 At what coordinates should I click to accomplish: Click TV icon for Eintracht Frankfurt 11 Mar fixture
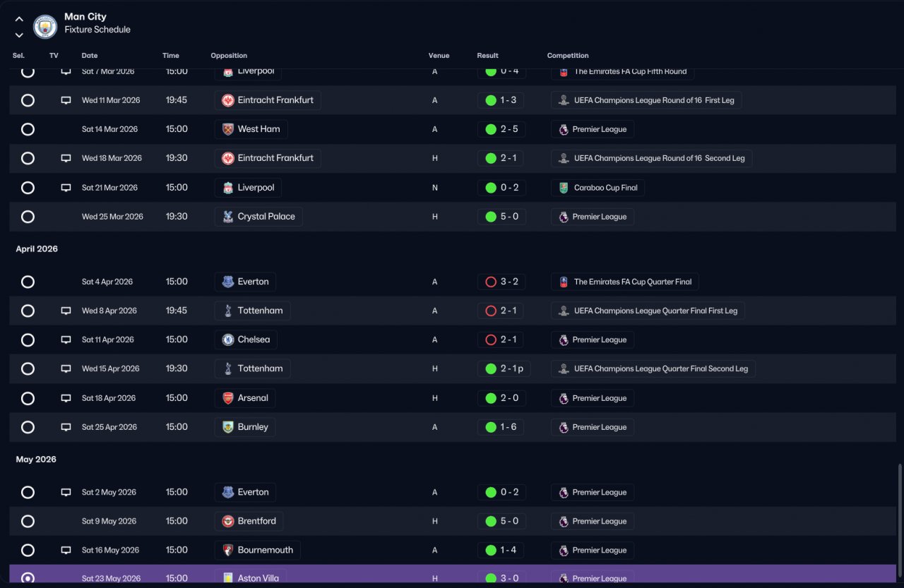coord(66,100)
